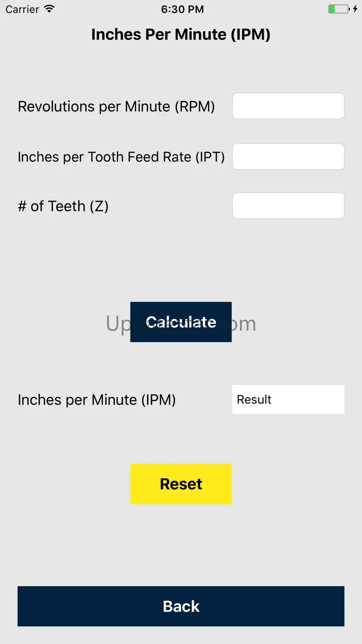Tap the Result output field
Viewport: 362px width, 644px height.
tap(288, 399)
